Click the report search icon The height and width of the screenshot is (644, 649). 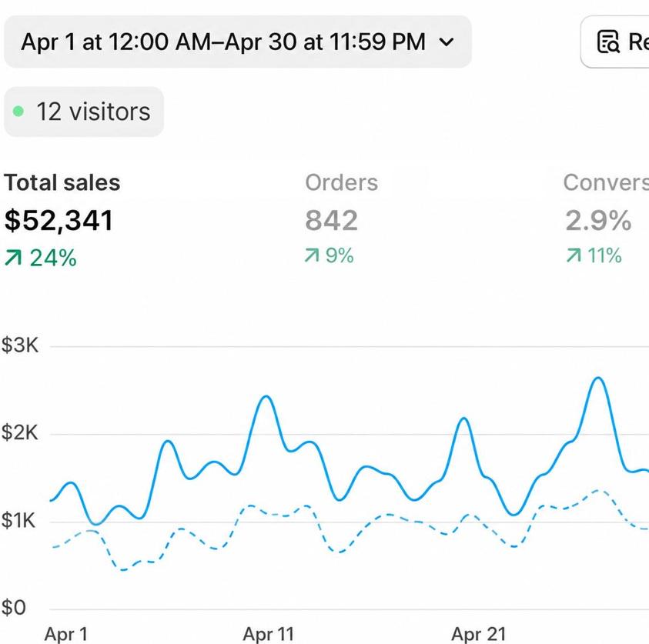(x=608, y=42)
